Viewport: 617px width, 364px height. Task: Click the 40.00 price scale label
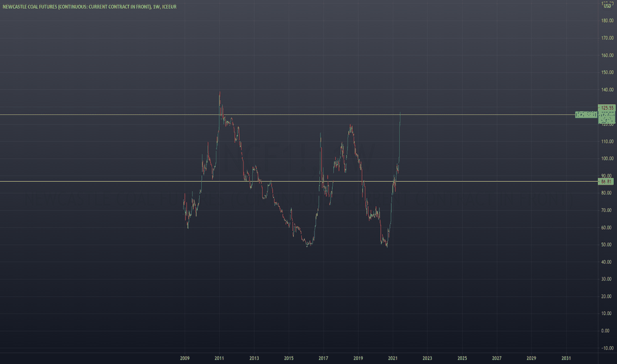pyautogui.click(x=606, y=261)
